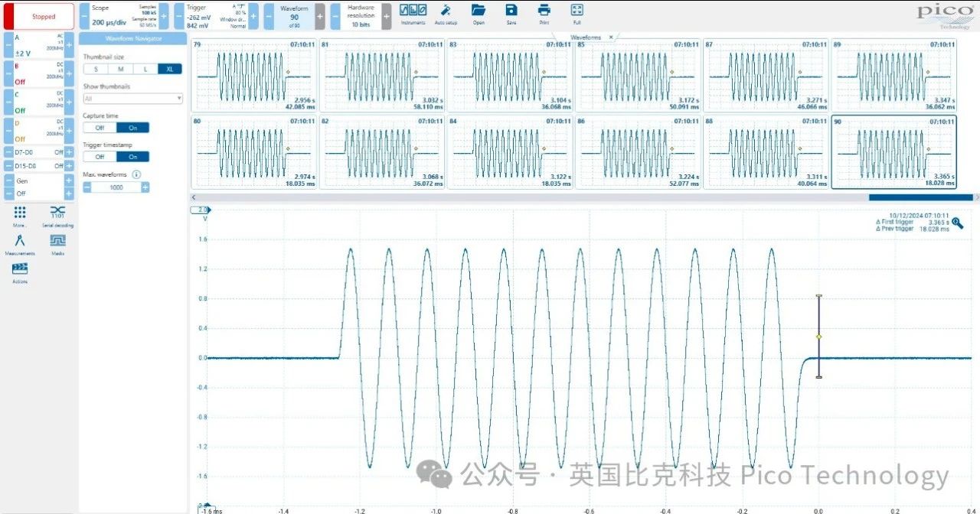The width and height of the screenshot is (980, 514).
Task: Decrease Trigger level with minus
Action: click(179, 16)
